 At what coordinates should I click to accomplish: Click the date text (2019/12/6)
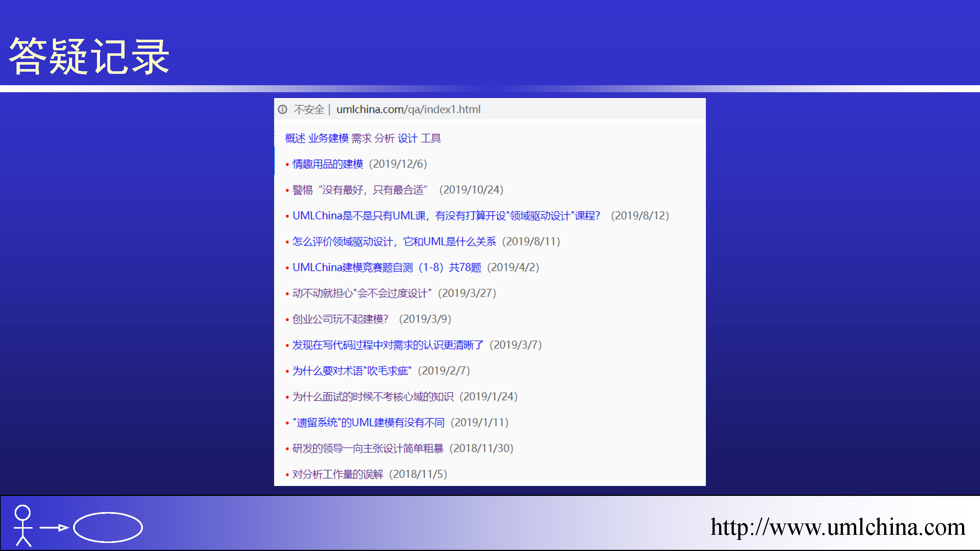point(398,164)
